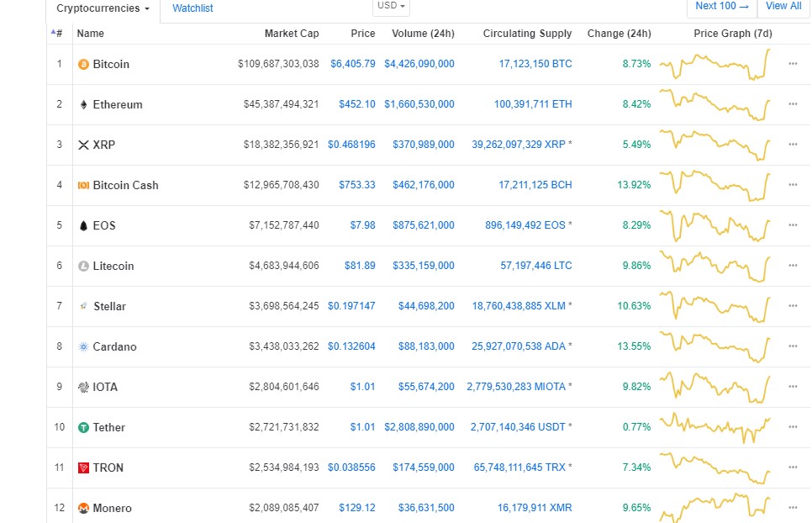The image size is (812, 523).
Task: Click the TRON red logo icon
Action: click(x=83, y=468)
